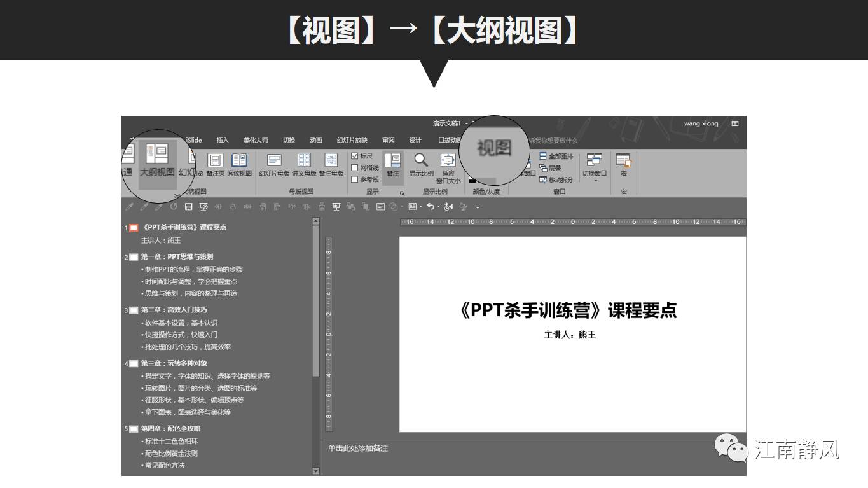Image resolution: width=868 pixels, height=488 pixels.
Task: Select outline title 第一章：PPT思维与策划
Action: (177, 257)
